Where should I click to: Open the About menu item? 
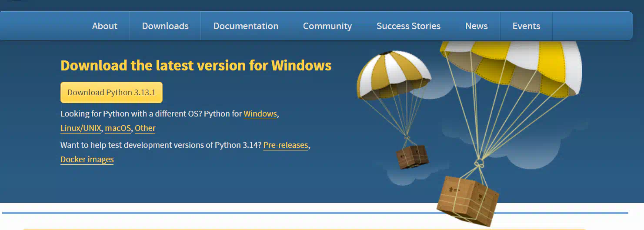tap(105, 26)
